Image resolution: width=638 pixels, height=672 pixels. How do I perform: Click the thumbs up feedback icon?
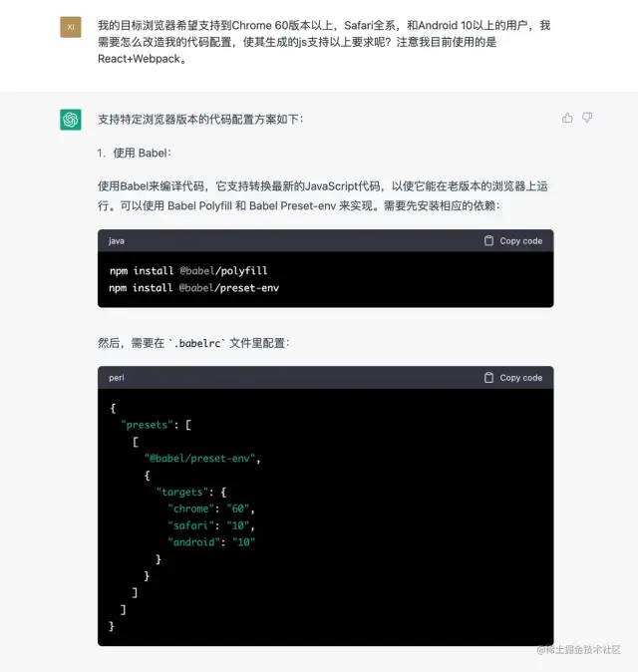567,118
